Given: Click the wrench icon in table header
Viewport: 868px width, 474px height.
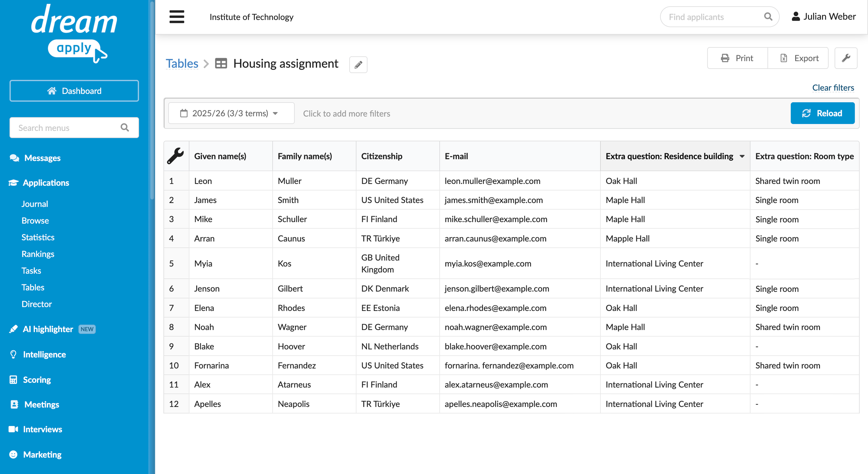Looking at the screenshot, I should [176, 156].
